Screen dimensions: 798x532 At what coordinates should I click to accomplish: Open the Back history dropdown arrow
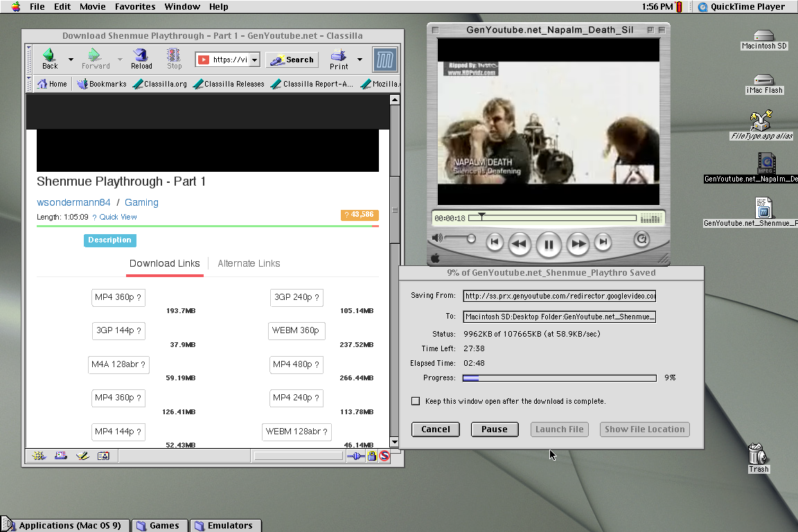[71, 60]
